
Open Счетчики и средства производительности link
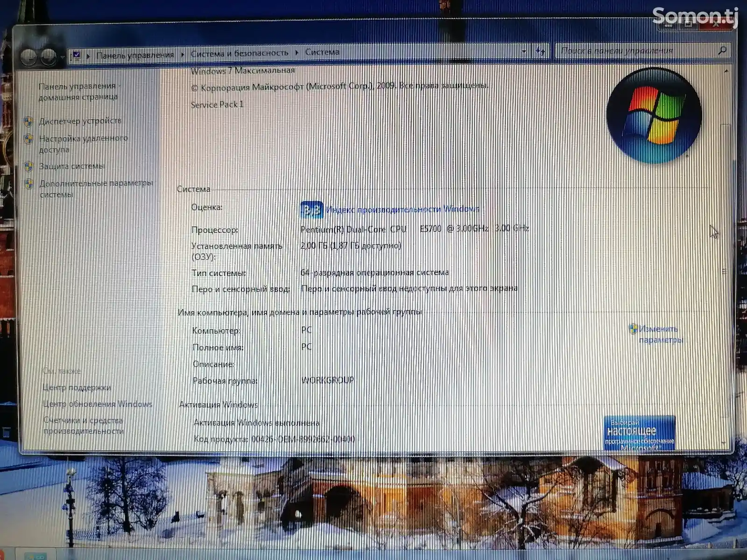coord(83,426)
